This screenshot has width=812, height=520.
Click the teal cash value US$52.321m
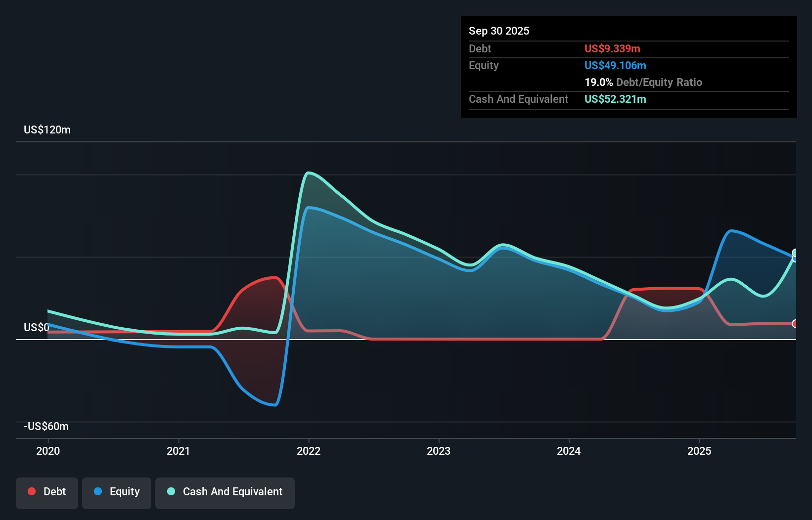click(x=615, y=99)
